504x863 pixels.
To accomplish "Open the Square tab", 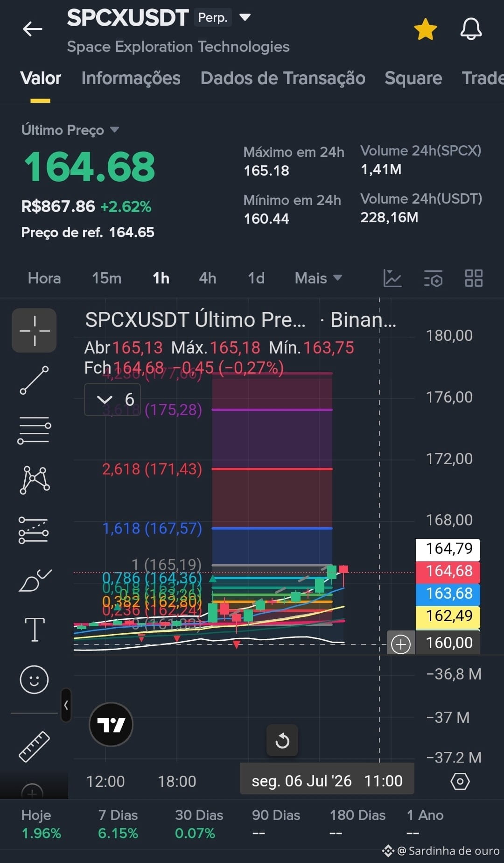I will coord(413,78).
